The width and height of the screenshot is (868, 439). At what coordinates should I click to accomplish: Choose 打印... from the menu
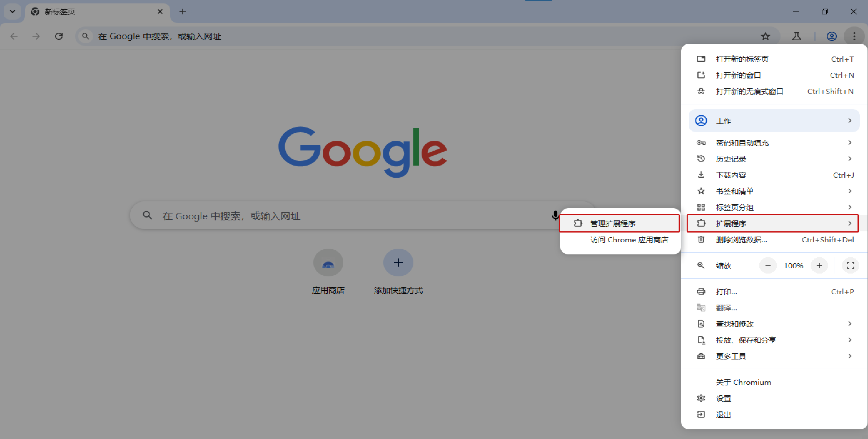(774, 292)
